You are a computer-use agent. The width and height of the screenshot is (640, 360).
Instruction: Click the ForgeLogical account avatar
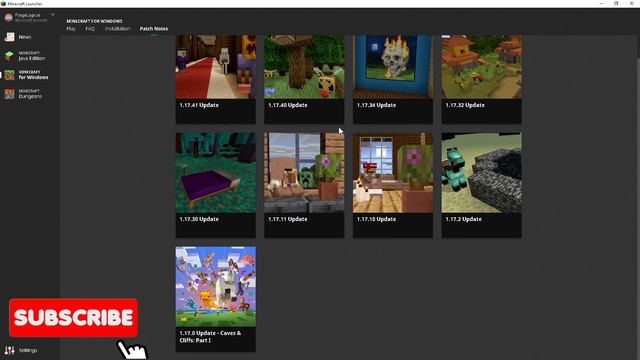tap(8, 17)
